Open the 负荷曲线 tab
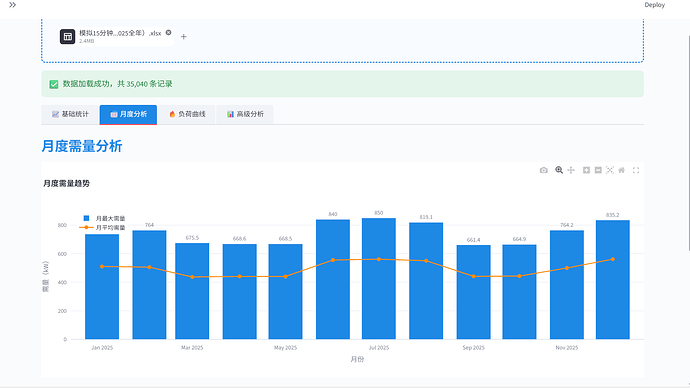Image resolution: width=690 pixels, height=388 pixels. (x=187, y=114)
